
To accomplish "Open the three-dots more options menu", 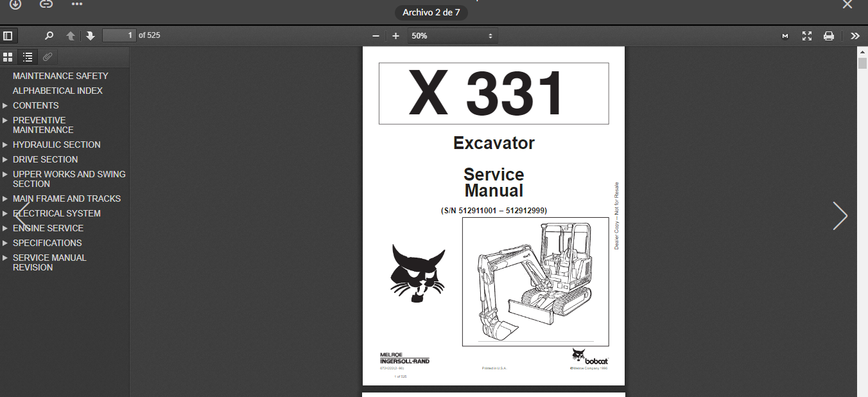I will tap(77, 4).
